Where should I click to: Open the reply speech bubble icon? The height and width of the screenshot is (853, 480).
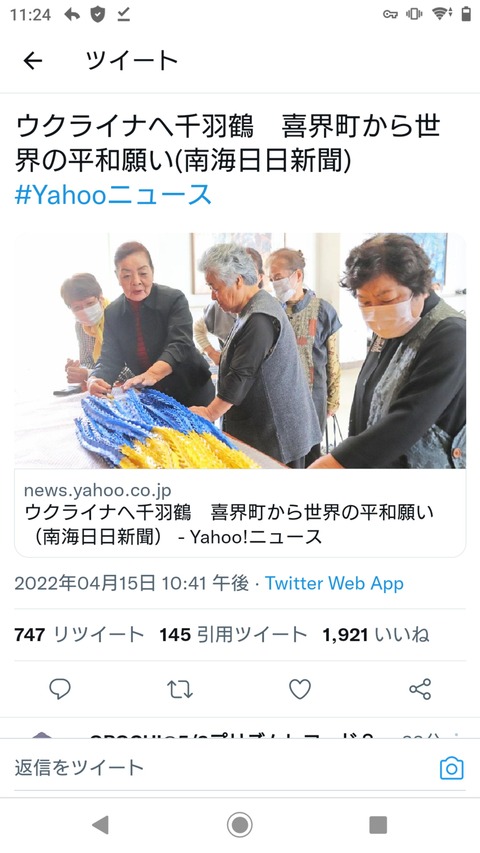[x=60, y=689]
